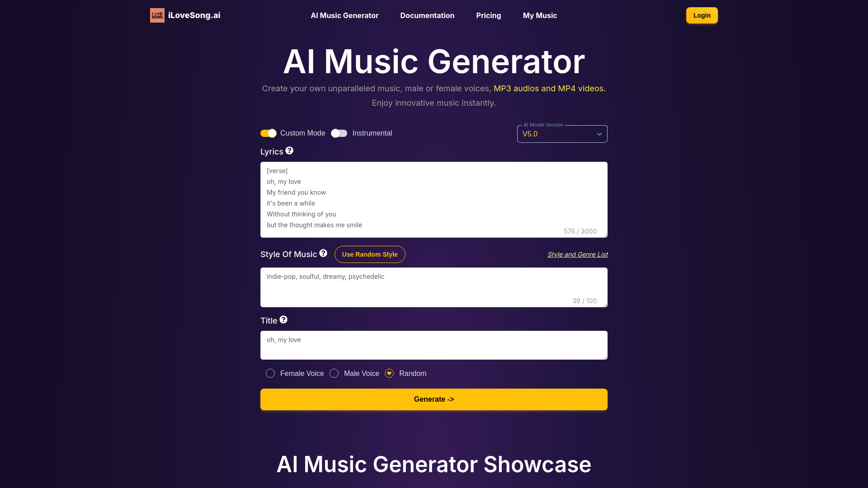Click the Documentation menu icon
868x488 pixels.
pos(427,15)
